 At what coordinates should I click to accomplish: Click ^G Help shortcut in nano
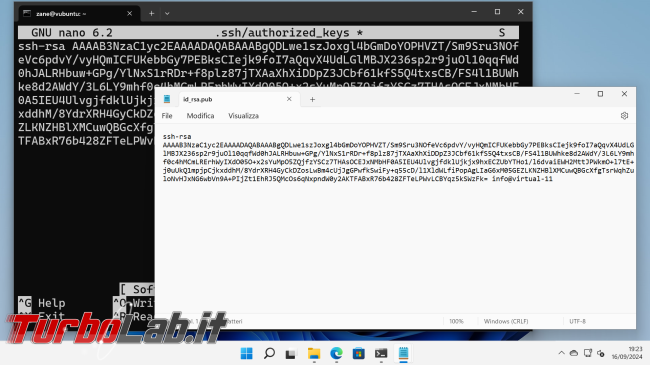[42, 303]
